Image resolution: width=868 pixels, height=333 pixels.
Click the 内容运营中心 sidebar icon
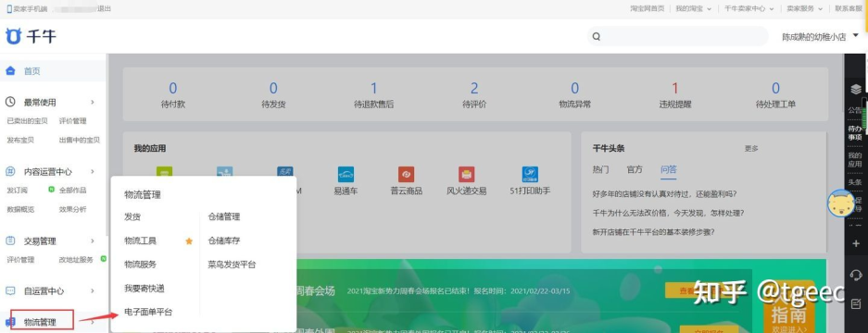(10, 171)
